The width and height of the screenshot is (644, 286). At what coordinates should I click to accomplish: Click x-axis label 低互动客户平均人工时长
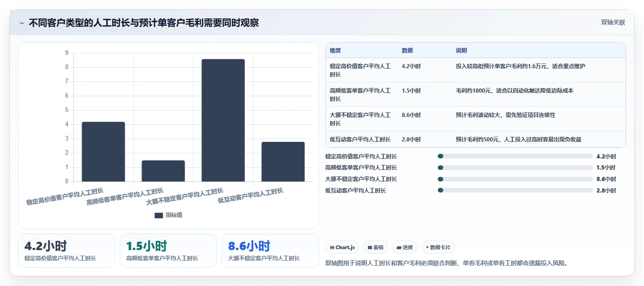point(251,196)
